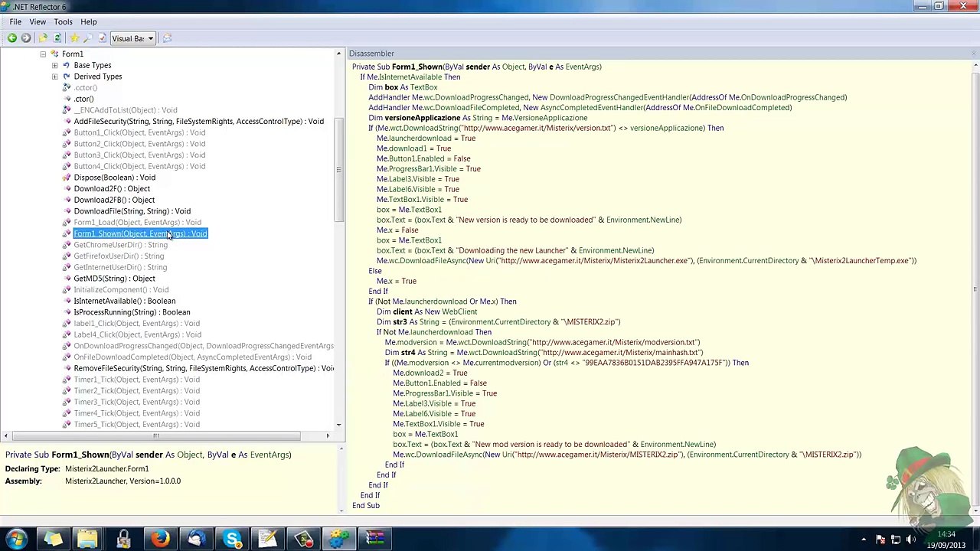Click the Options document icon in toolbar

click(102, 38)
